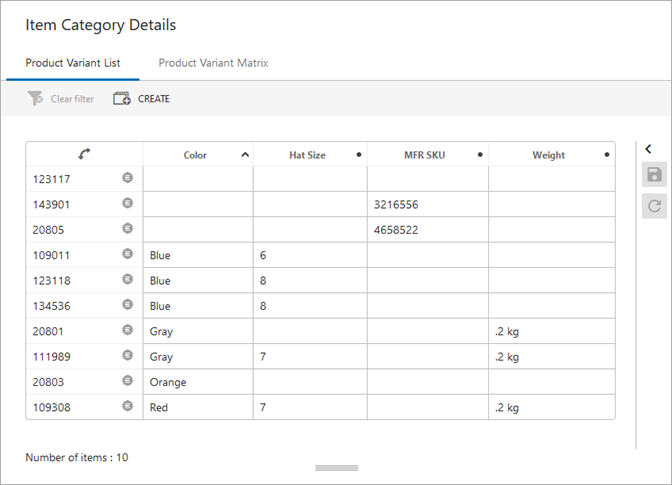Click the save disk icon in side panel
The image size is (672, 485).
[x=654, y=176]
